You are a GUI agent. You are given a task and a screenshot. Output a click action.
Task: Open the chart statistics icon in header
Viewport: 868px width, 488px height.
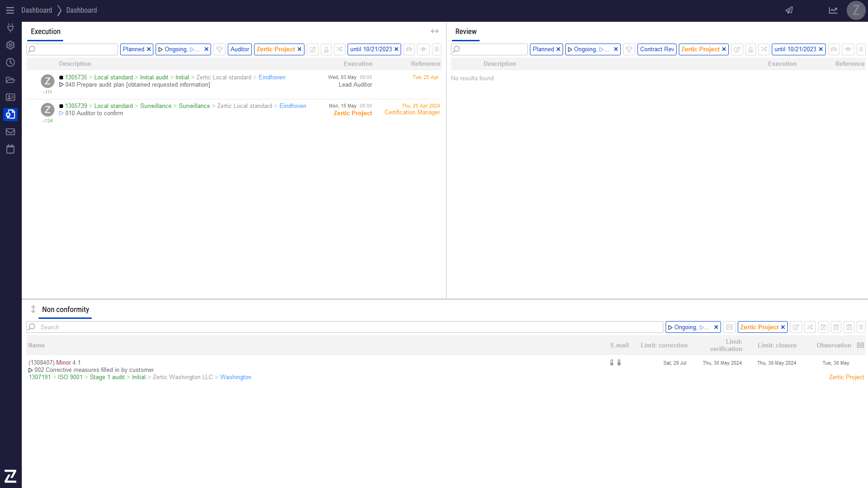pos(833,10)
